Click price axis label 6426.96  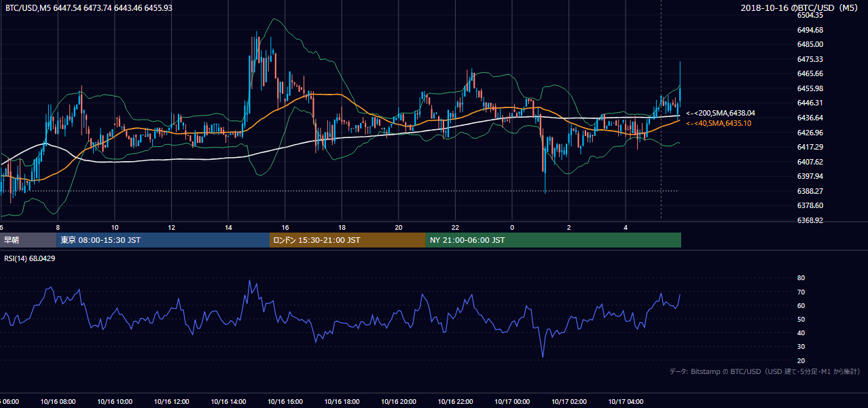(x=810, y=133)
